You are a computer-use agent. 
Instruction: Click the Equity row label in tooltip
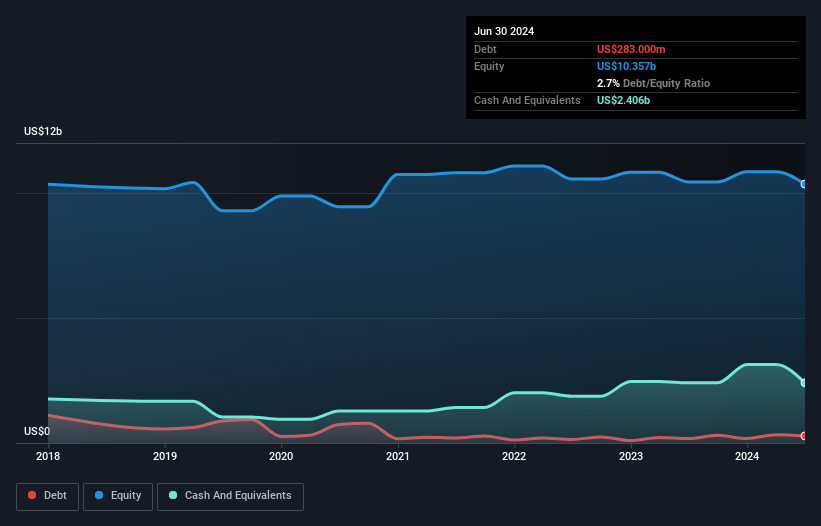click(489, 66)
